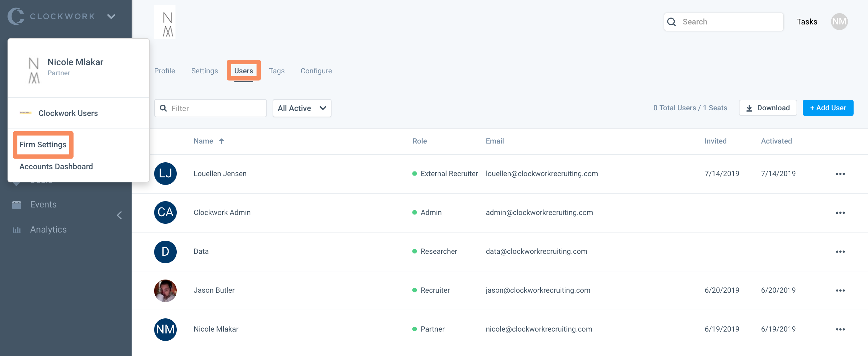Click the Clockwork logo icon

15,16
